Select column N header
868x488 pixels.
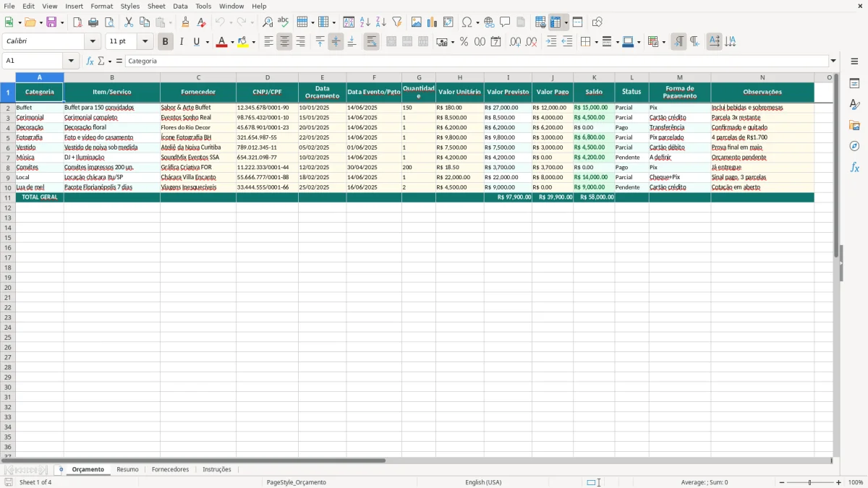[762, 77]
